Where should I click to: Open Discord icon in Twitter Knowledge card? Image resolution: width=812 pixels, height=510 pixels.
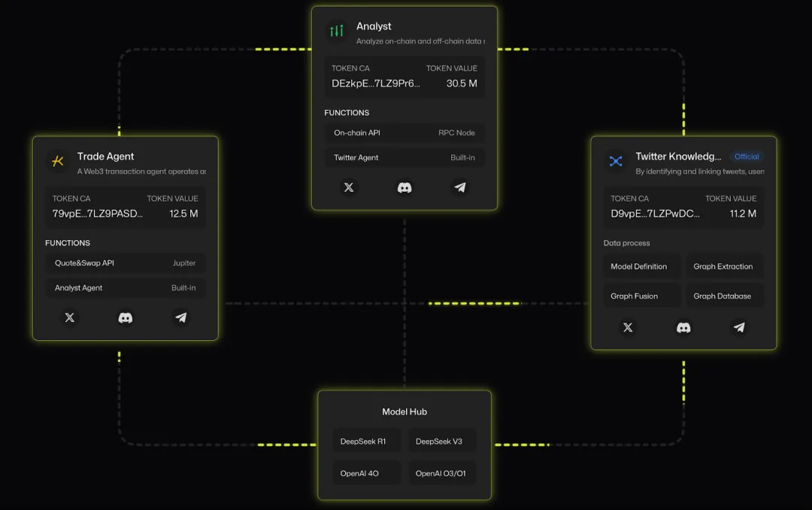[x=683, y=327]
